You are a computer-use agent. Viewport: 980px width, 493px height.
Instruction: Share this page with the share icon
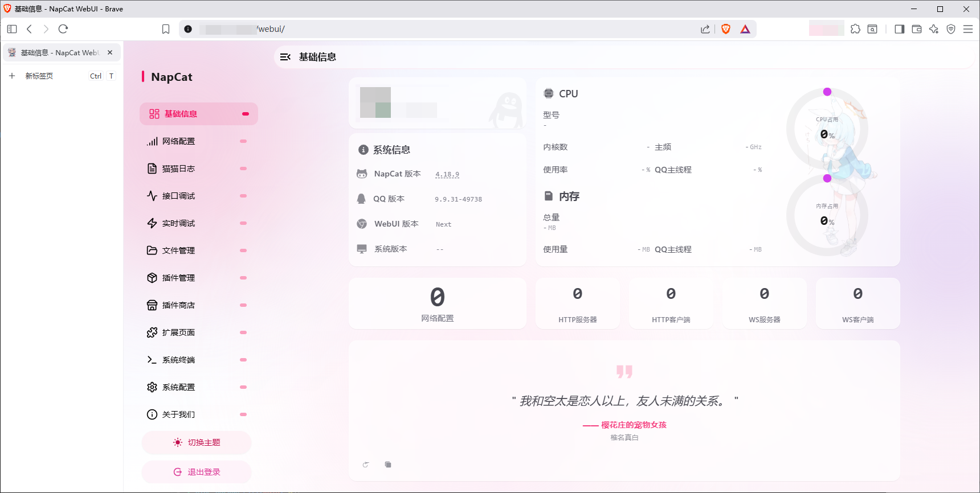tap(705, 29)
